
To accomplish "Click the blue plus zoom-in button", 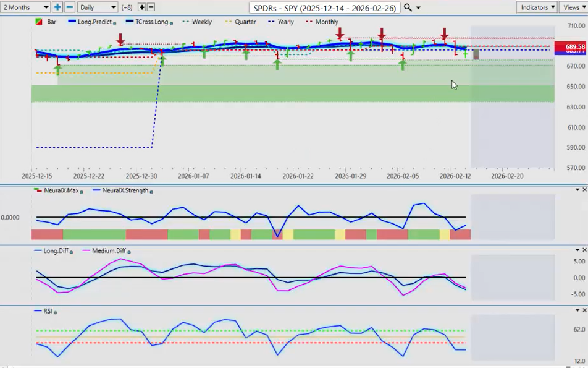I will coord(57,7).
